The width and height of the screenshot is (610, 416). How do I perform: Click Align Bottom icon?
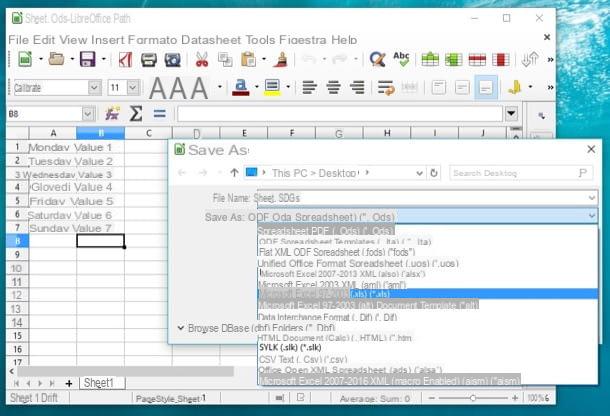click(486, 88)
